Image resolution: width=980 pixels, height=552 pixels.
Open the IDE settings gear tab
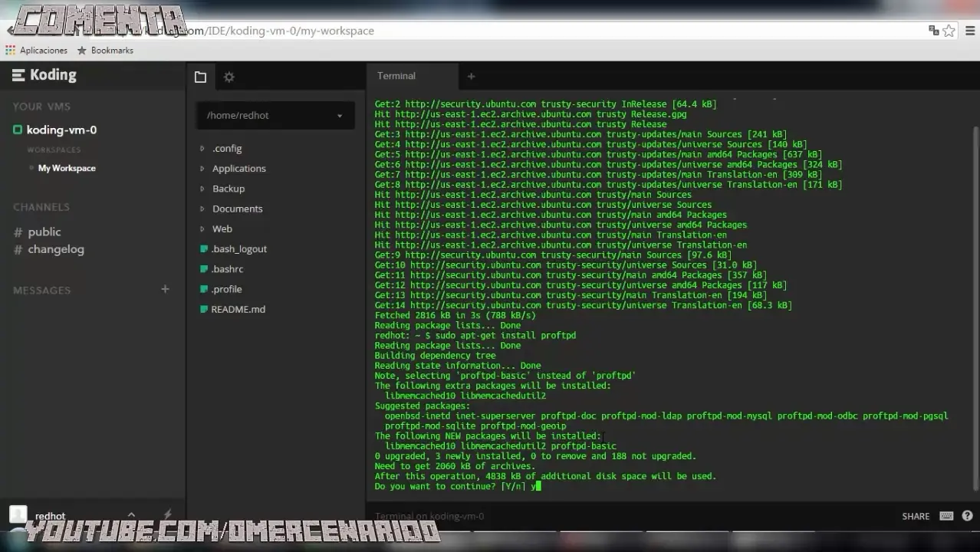coord(229,77)
